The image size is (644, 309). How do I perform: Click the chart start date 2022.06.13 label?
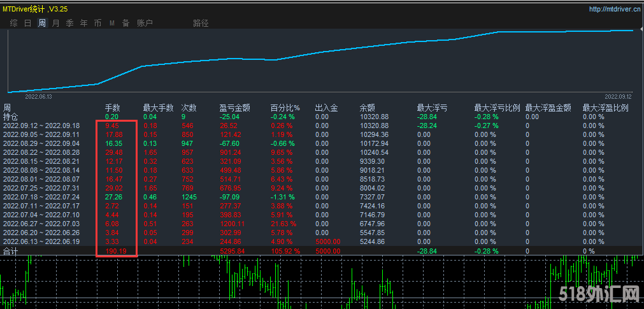pyautogui.click(x=39, y=97)
